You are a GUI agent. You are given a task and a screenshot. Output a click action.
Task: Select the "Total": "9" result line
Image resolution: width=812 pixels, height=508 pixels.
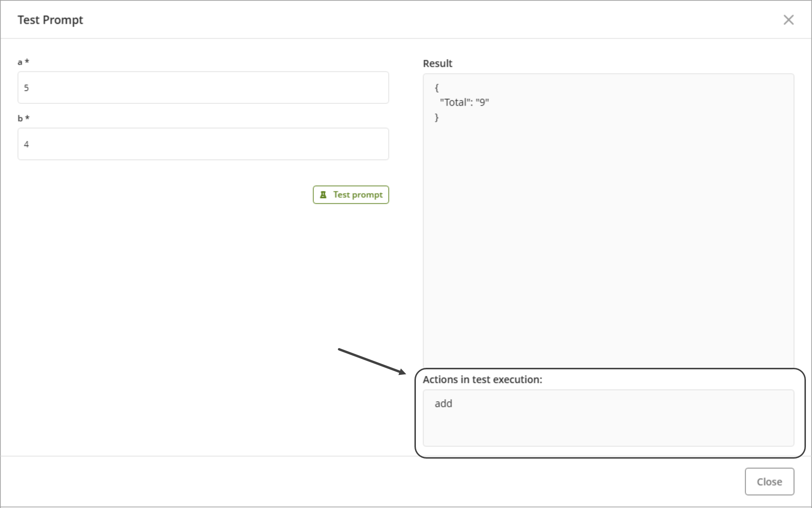point(464,103)
